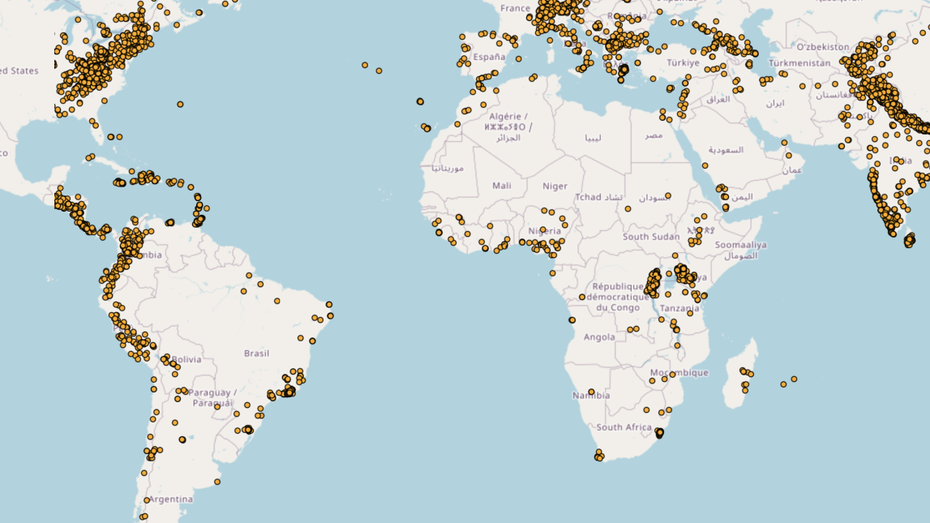Image resolution: width=930 pixels, height=523 pixels.
Task: Click the marker on Angola's northern coast
Action: pos(572,320)
